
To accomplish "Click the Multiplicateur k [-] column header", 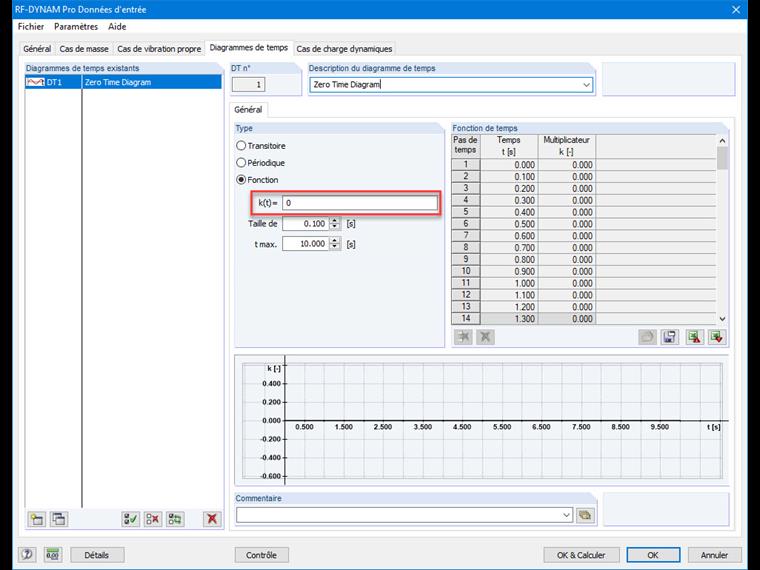I will click(x=567, y=146).
